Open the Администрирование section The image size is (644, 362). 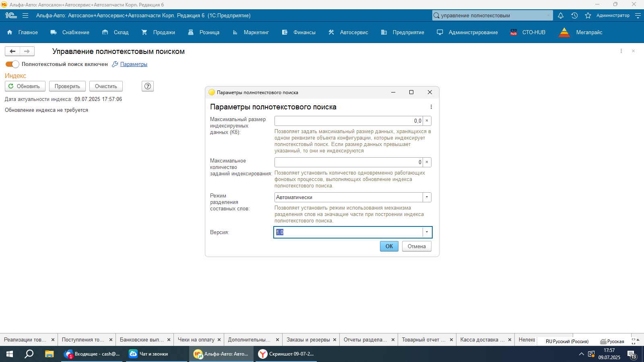coord(467,32)
